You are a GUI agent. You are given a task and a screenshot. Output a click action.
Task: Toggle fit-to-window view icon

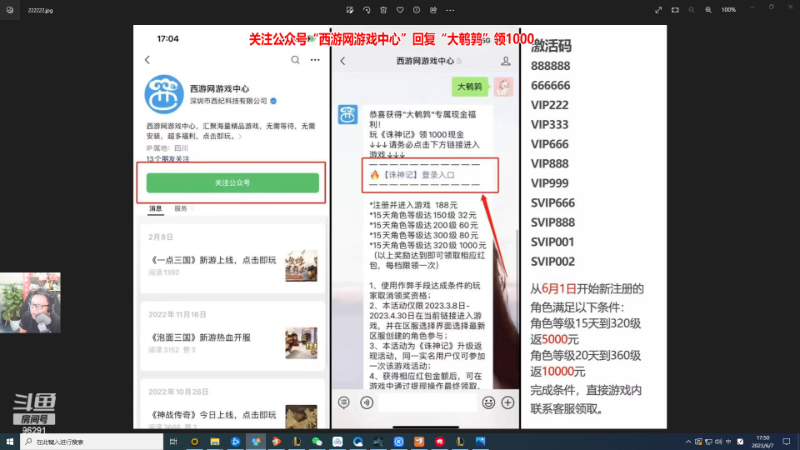[675, 10]
